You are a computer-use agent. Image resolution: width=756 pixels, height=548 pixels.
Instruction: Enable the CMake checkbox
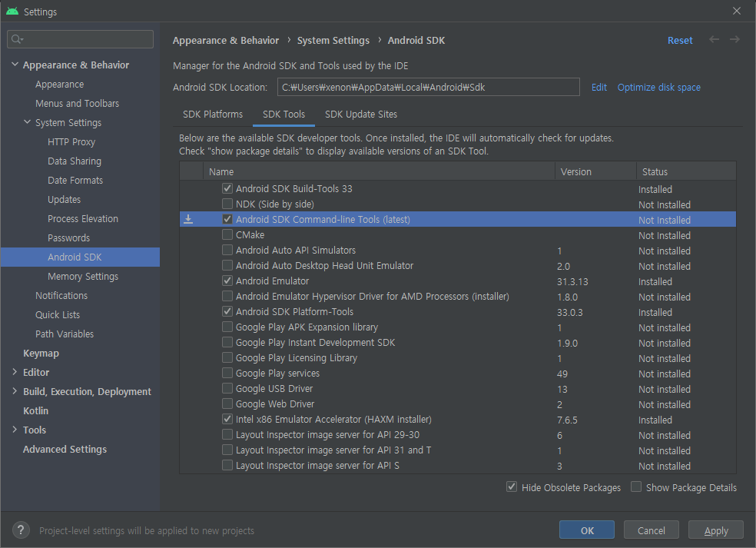tap(227, 234)
